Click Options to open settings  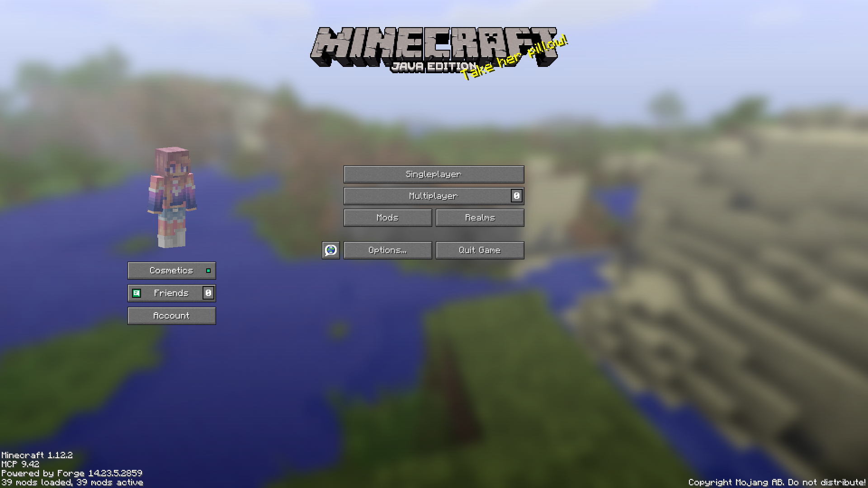[x=387, y=250]
